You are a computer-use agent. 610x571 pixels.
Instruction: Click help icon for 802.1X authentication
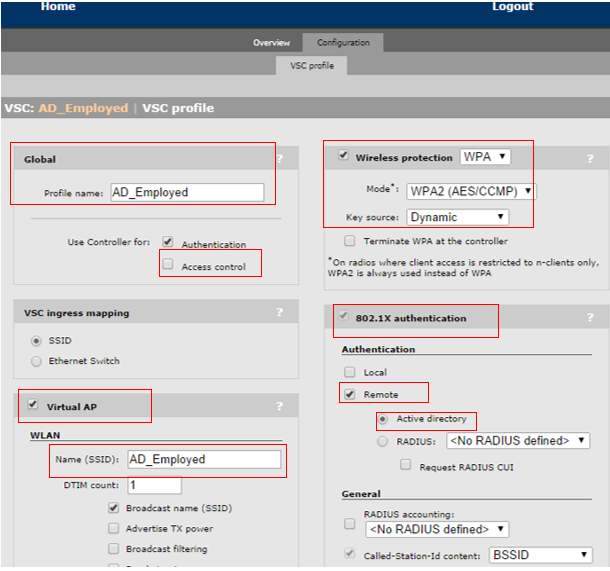click(x=590, y=317)
